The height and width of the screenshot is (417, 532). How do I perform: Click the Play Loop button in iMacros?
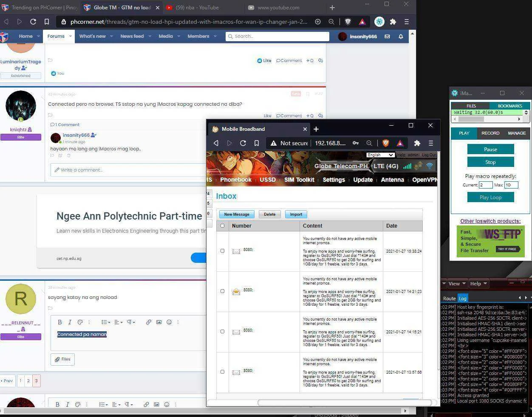490,197
